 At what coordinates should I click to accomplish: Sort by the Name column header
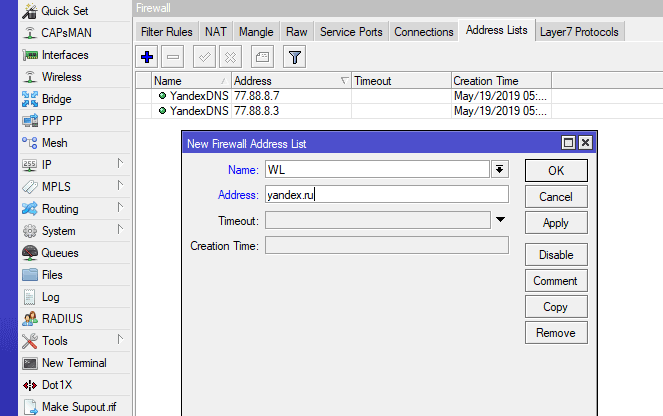pyautogui.click(x=191, y=80)
